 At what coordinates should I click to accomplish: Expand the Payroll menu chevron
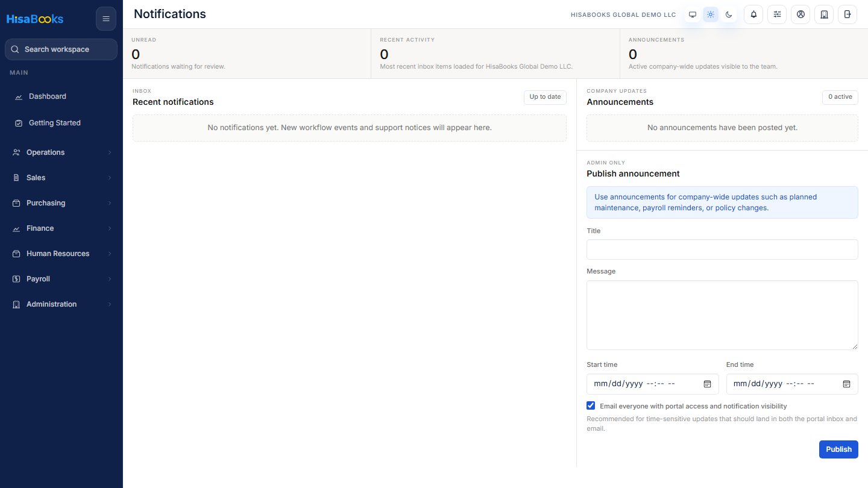coord(110,279)
